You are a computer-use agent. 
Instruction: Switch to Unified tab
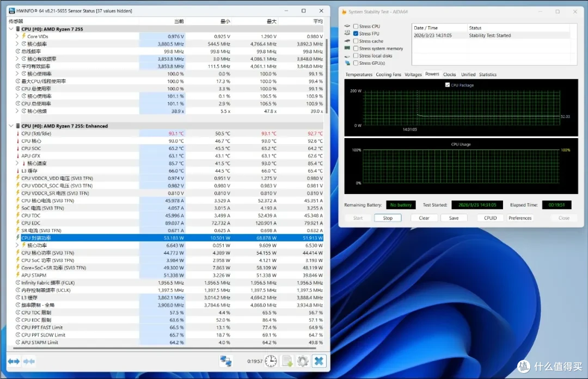(x=468, y=74)
